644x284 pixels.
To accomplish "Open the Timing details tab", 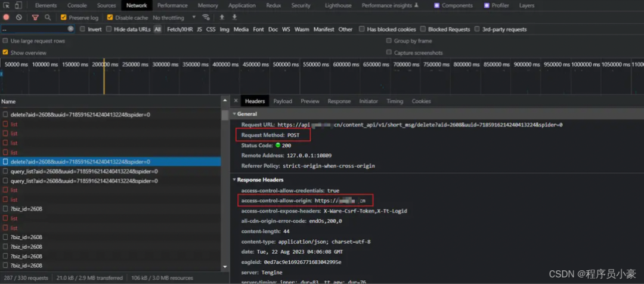I will coord(395,101).
